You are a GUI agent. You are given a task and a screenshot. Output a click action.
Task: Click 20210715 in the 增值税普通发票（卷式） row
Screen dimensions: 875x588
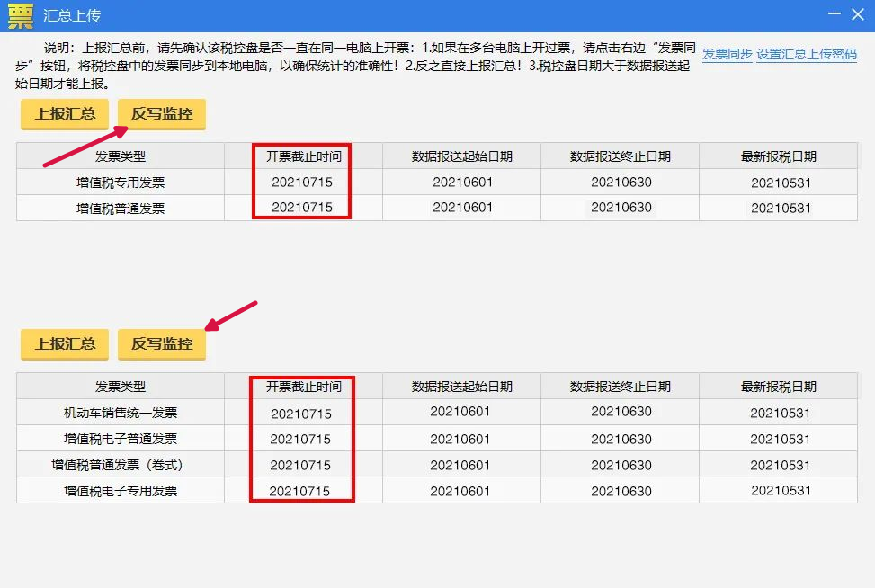[300, 465]
